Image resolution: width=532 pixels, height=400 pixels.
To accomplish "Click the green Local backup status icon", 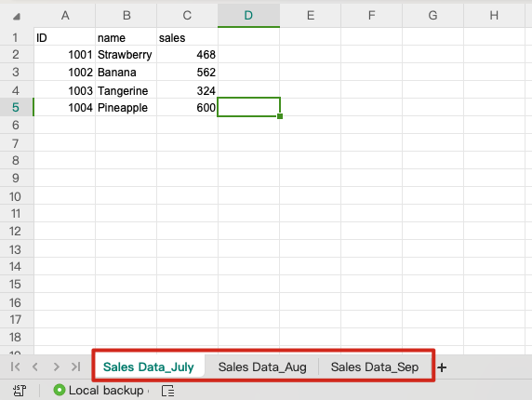I will pos(59,390).
